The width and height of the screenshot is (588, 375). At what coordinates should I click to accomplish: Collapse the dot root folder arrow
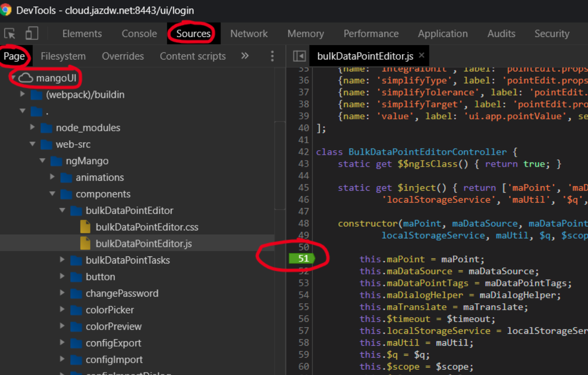pyautogui.click(x=23, y=111)
